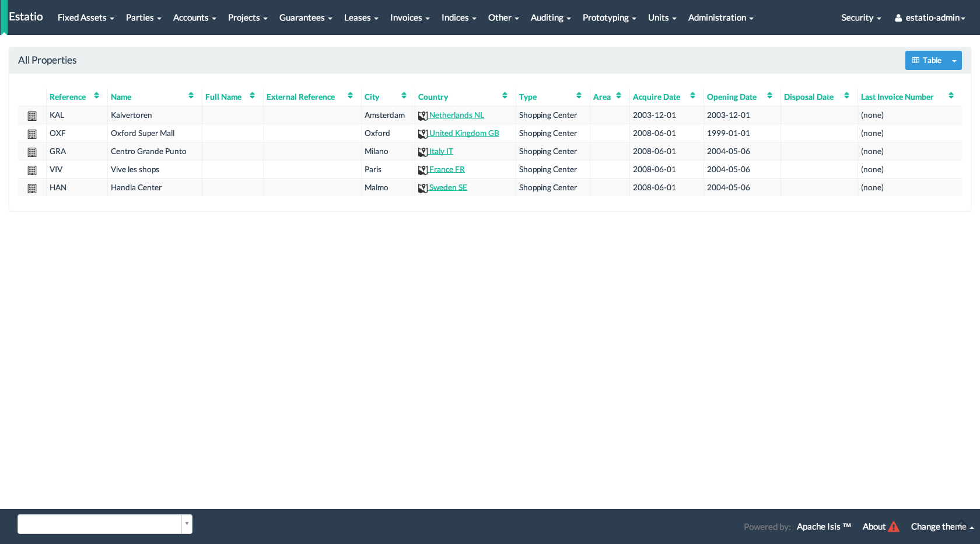Sort by Country column arrows

tap(505, 96)
